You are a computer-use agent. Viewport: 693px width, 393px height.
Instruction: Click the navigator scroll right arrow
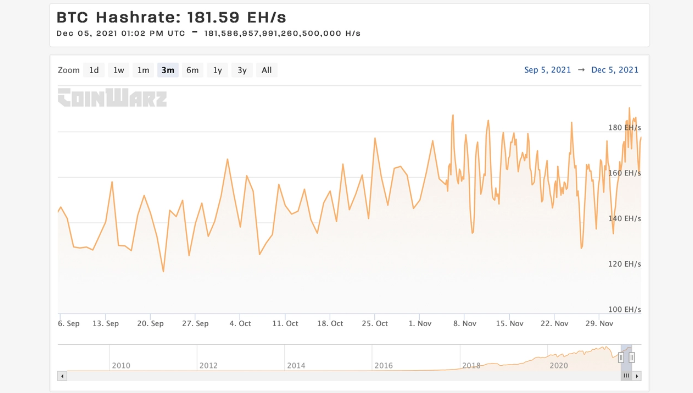click(637, 376)
